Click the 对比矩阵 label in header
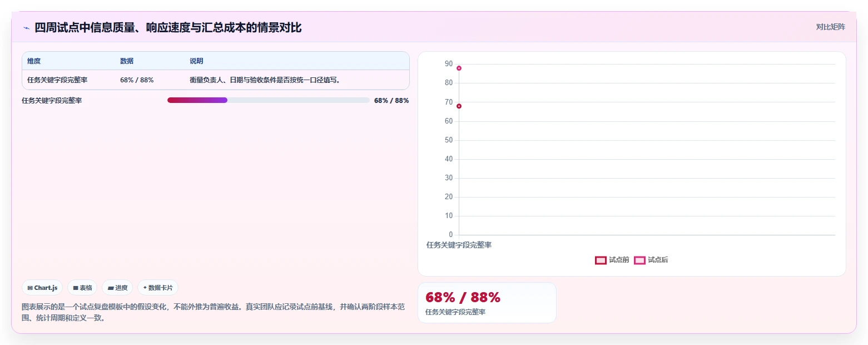This screenshot has width=868, height=345. coord(830,27)
